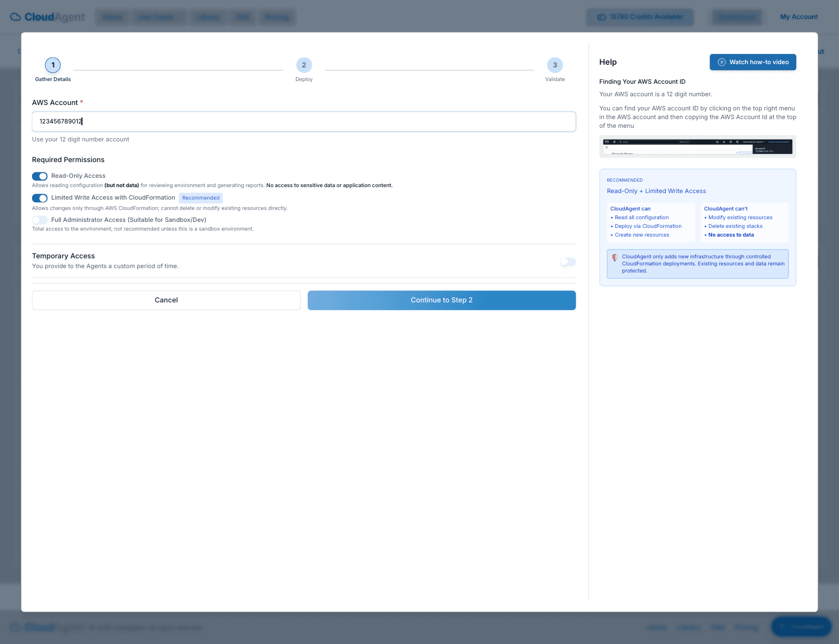This screenshot has height=644, width=839.
Task: Select the step 2 Deploy circle
Action: (x=304, y=65)
